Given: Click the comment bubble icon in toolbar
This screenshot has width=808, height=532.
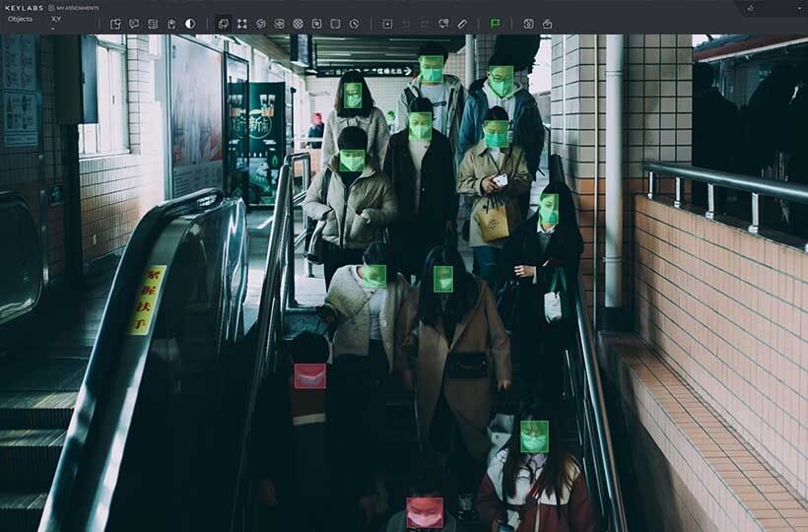Looking at the screenshot, I should click(134, 24).
